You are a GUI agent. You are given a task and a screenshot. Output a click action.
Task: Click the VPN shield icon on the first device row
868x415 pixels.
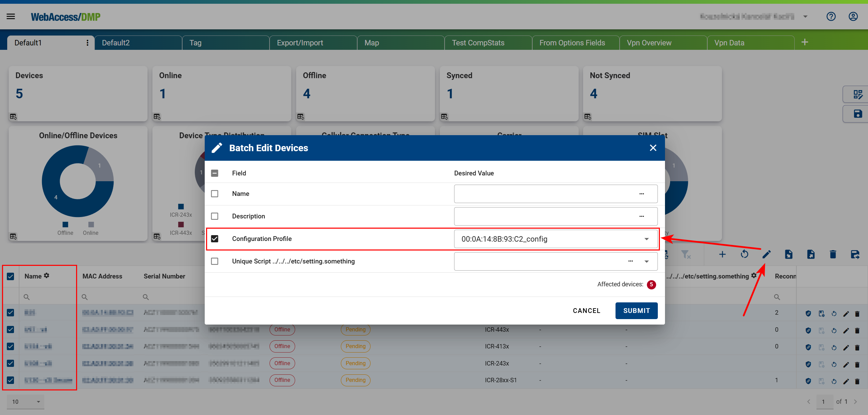point(808,313)
